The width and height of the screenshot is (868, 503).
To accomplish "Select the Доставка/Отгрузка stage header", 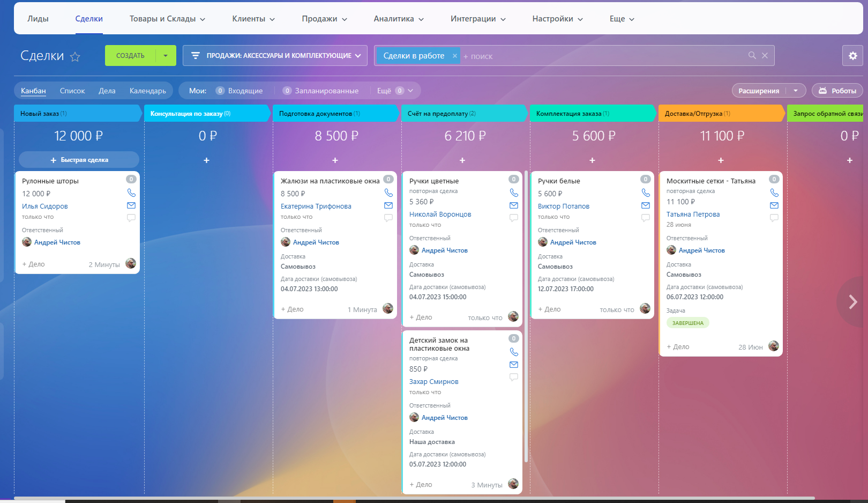I will point(722,113).
